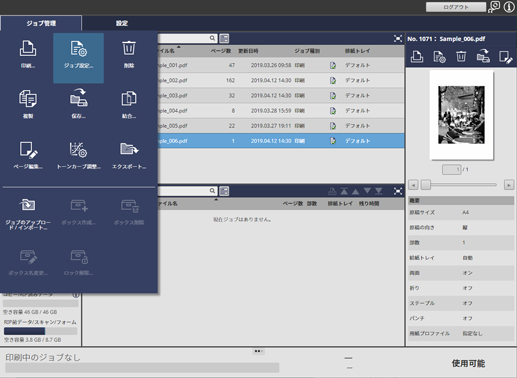This screenshot has width=517, height=378.
Task: Sort stored jobs by the 更新日時 column
Action: [248, 51]
